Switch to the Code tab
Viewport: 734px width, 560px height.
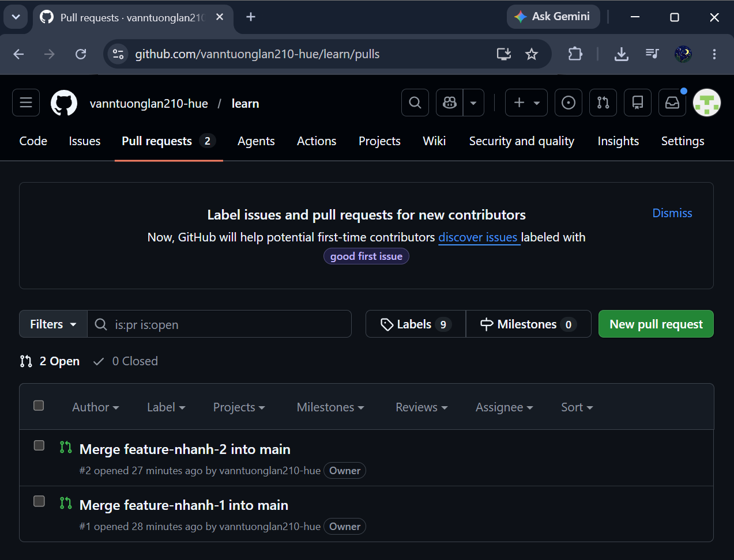click(x=33, y=141)
